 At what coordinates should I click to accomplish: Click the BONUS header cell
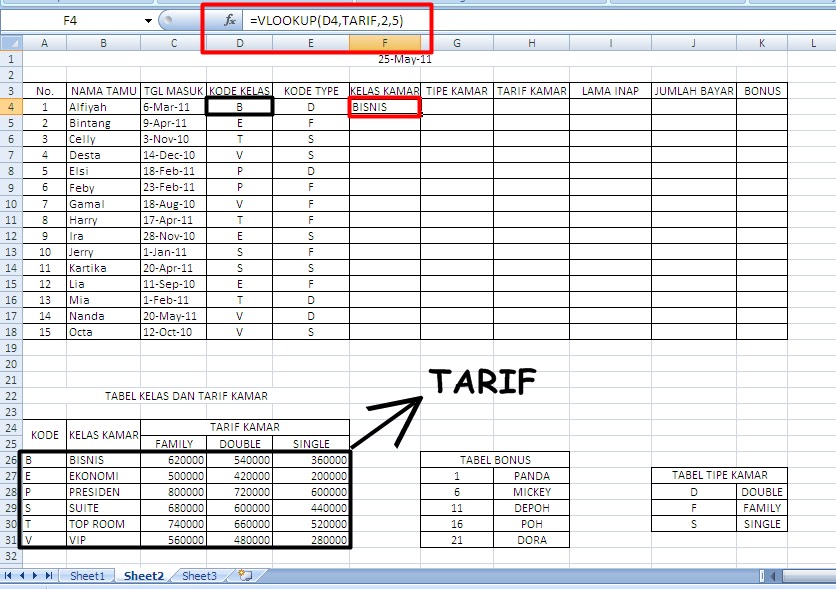coord(762,91)
